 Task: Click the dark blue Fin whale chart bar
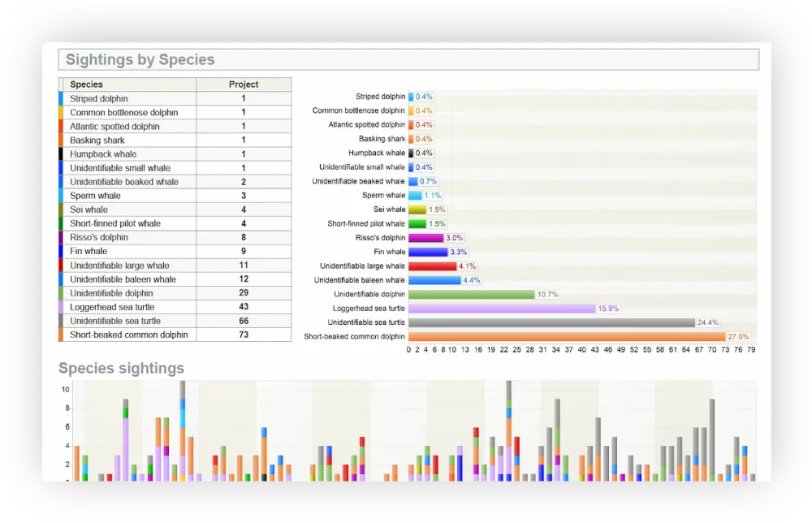pyautogui.click(x=428, y=253)
